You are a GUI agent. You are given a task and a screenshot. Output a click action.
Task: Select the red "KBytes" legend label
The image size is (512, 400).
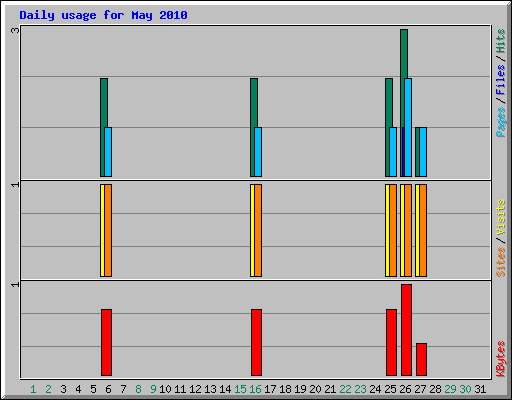[500, 359]
